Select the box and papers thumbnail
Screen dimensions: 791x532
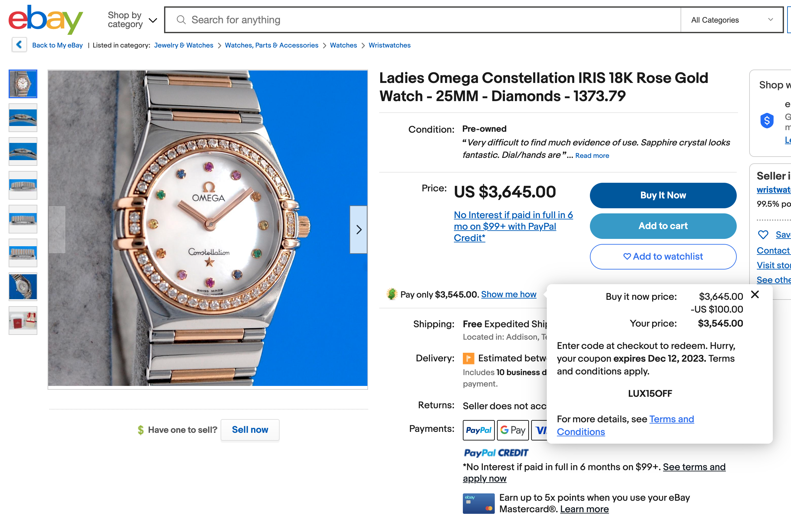[x=23, y=321]
